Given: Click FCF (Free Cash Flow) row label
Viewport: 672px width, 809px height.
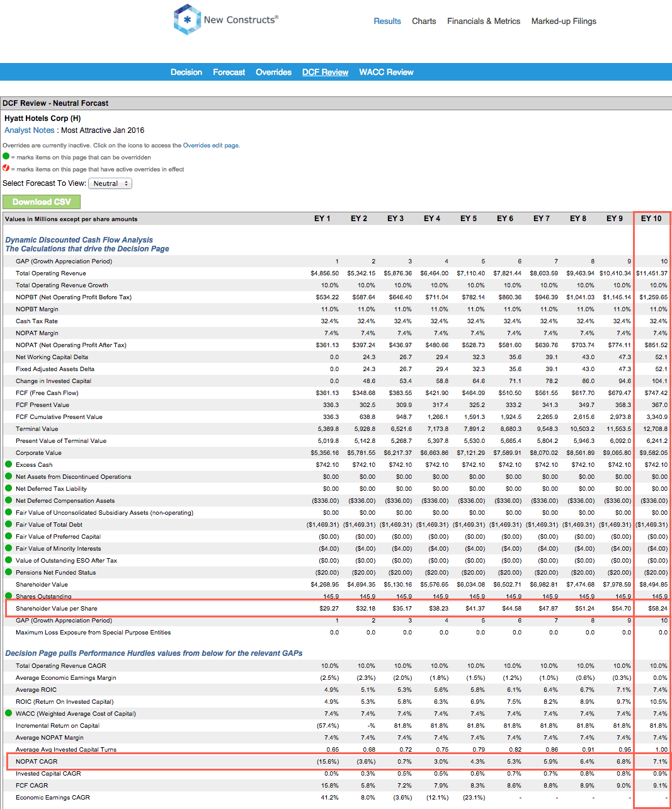Looking at the screenshot, I should (x=47, y=393).
